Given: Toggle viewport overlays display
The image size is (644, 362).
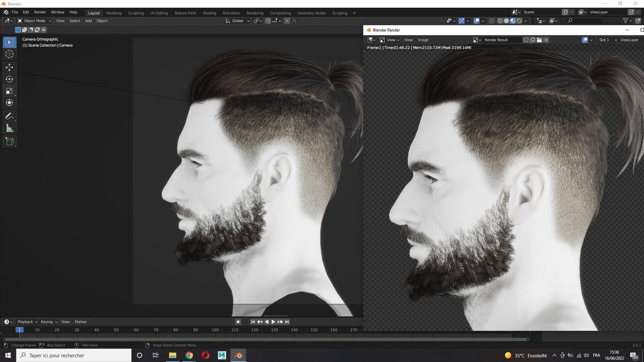Looking at the screenshot, I should coord(477,21).
